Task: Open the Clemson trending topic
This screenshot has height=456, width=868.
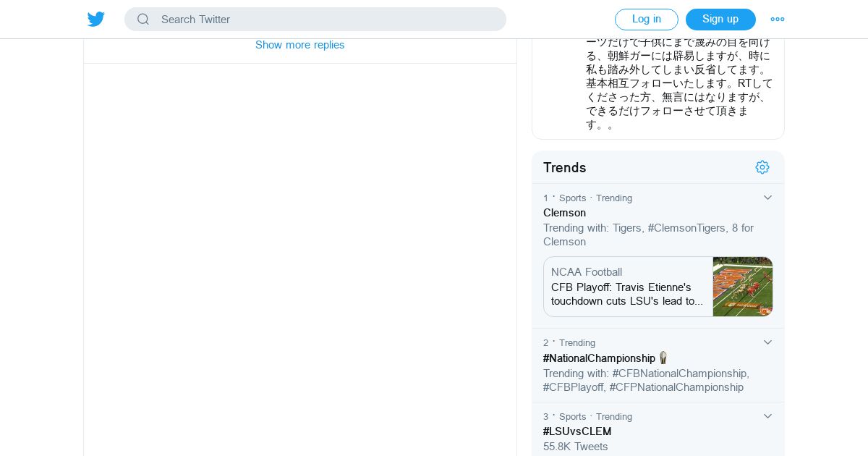Action: 565,213
